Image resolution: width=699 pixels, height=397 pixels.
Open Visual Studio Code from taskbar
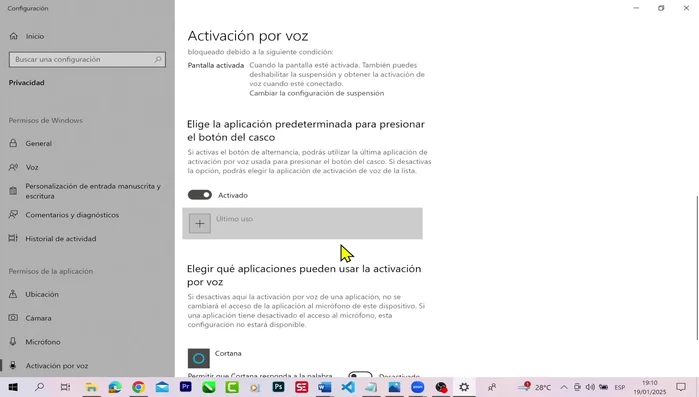pos(348,387)
